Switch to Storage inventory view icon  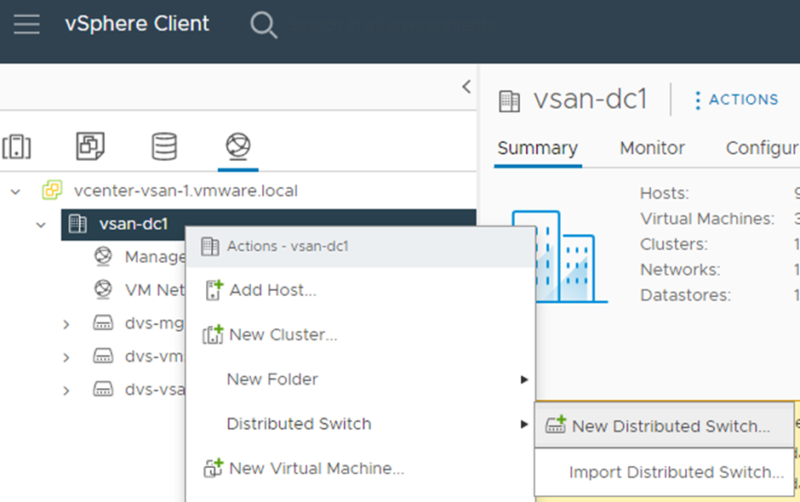pyautogui.click(x=164, y=146)
